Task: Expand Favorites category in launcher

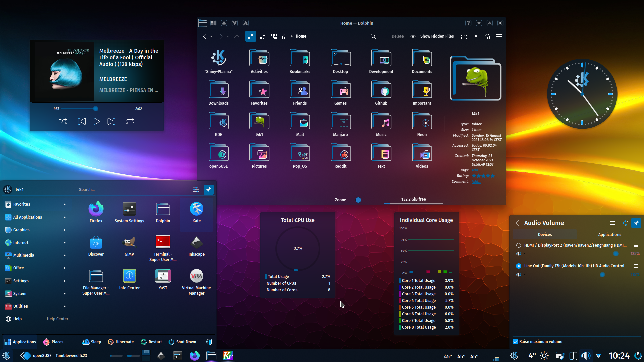Action: (36, 204)
